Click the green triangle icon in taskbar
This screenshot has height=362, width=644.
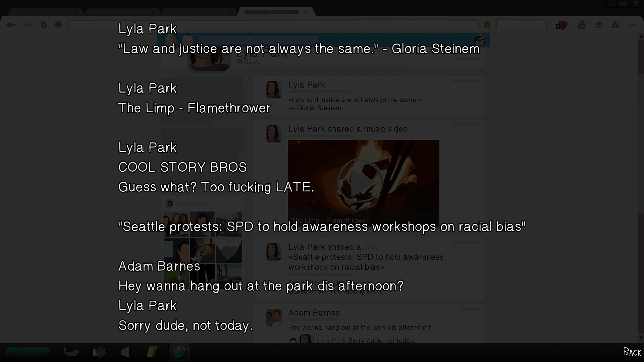[x=125, y=352]
